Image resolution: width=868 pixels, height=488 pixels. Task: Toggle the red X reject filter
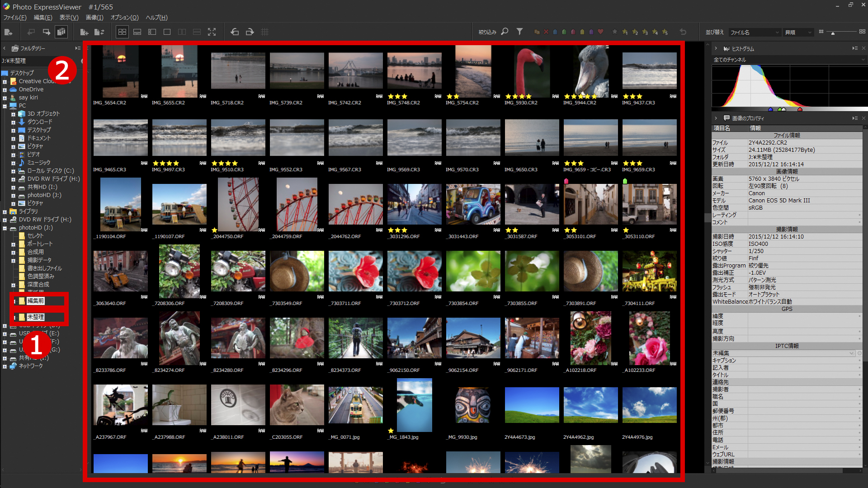[x=546, y=32]
